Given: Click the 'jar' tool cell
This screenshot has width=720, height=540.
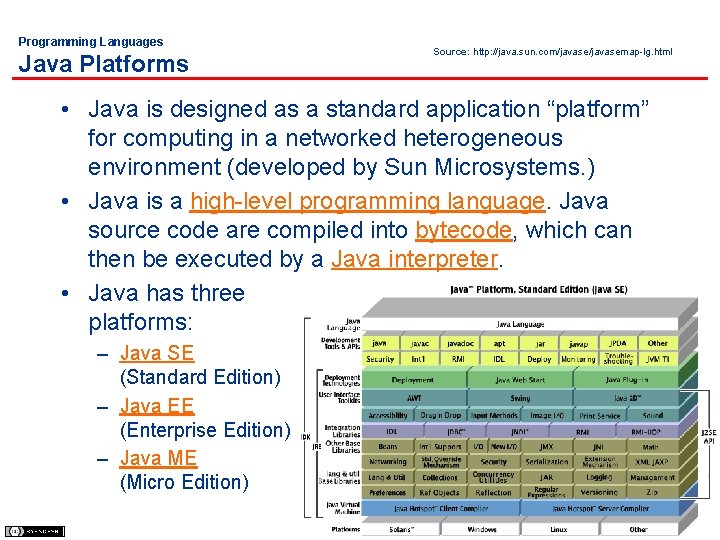Looking at the screenshot, I should point(540,343).
